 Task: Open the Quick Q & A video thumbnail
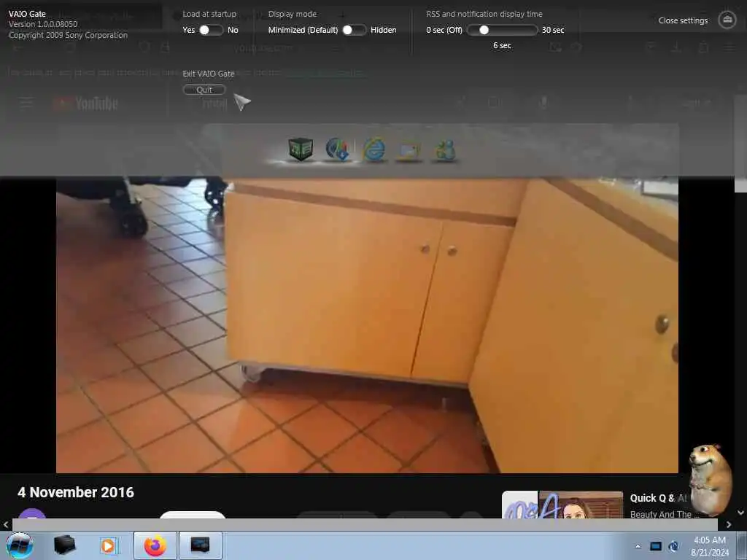(562, 505)
